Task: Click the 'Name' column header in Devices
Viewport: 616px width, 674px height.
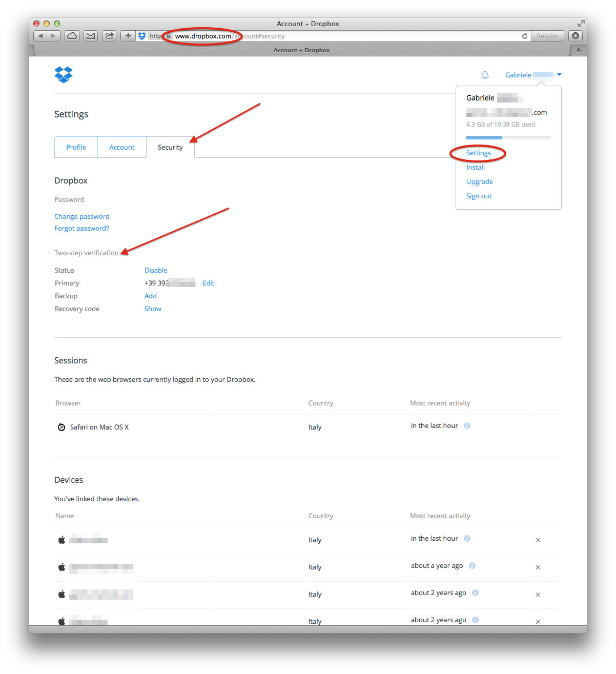Action: tap(65, 516)
